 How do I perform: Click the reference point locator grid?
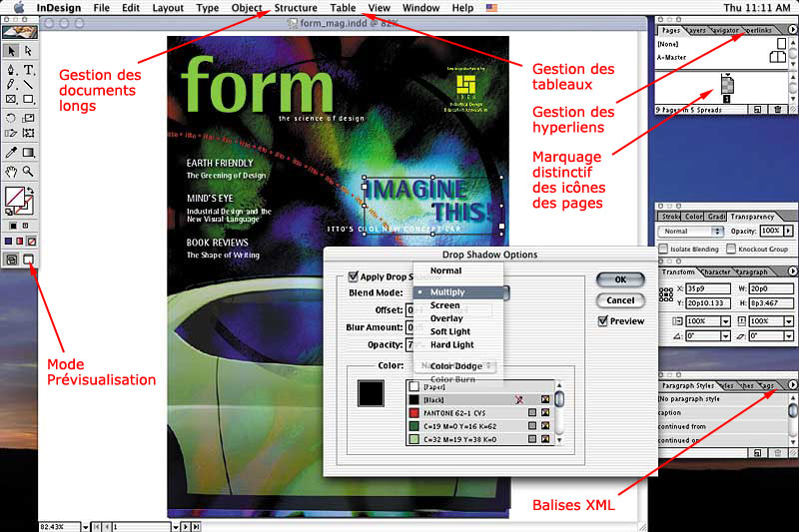click(666, 294)
